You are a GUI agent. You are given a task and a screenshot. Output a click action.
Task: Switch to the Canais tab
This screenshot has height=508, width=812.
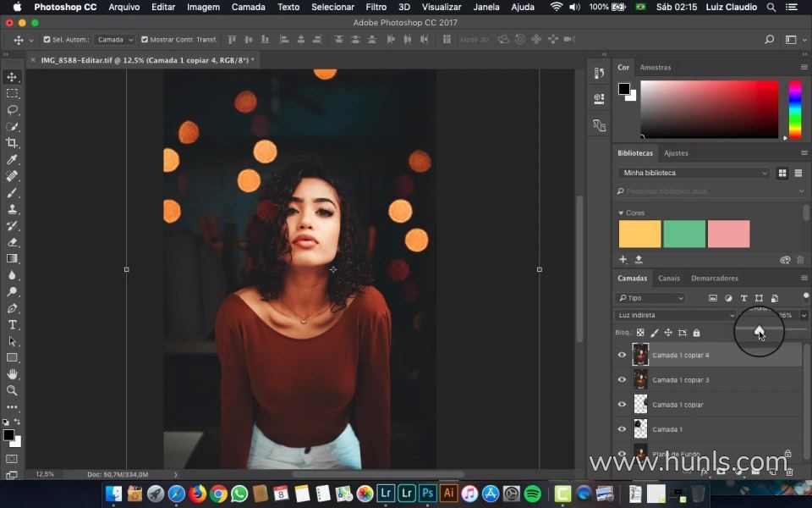(668, 278)
